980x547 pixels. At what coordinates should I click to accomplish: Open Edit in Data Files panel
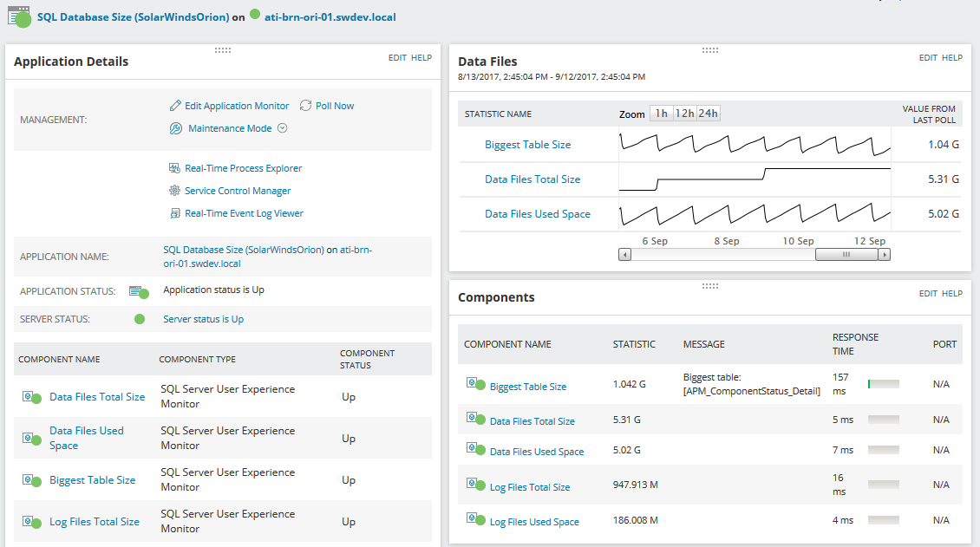click(x=928, y=58)
